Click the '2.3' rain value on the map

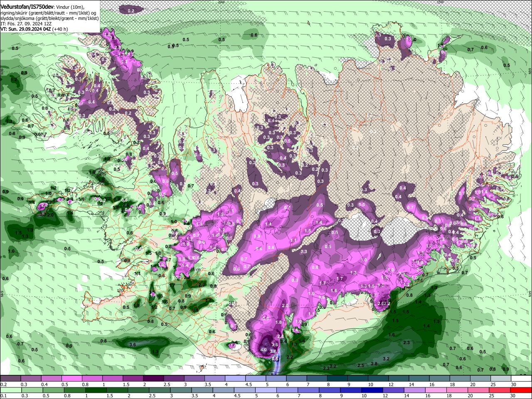pos(406,342)
